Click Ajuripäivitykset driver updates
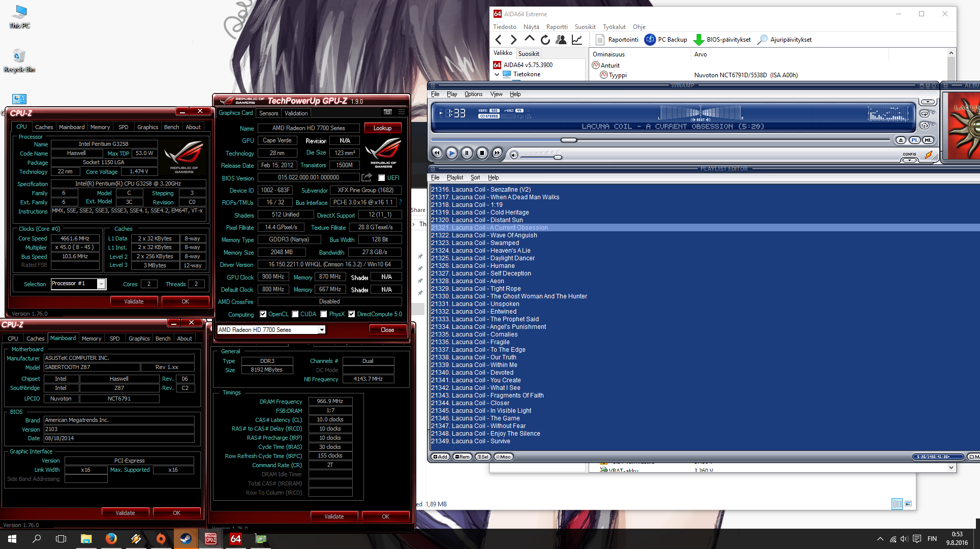Screen dimensions: 980x549 click(784, 40)
